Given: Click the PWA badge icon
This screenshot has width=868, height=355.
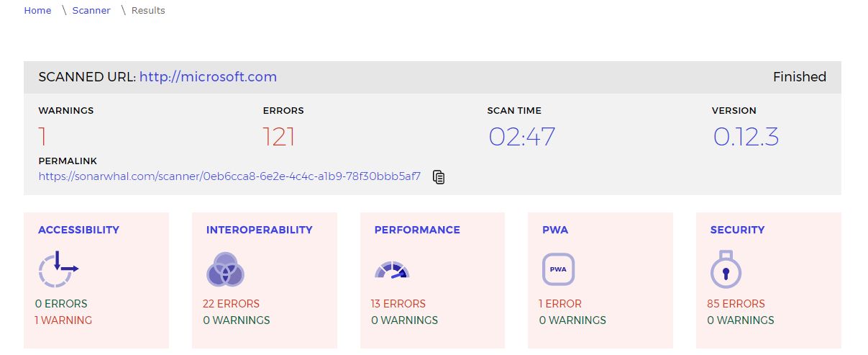Looking at the screenshot, I should 558,270.
